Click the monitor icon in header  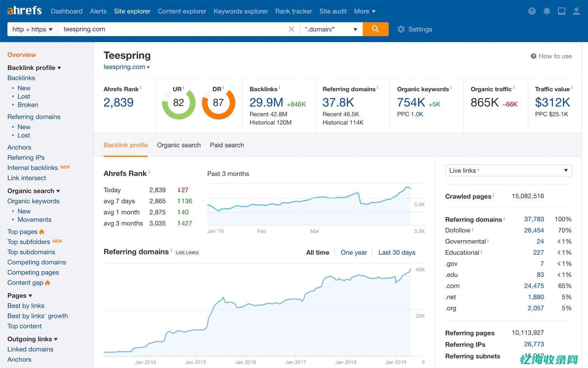(561, 11)
